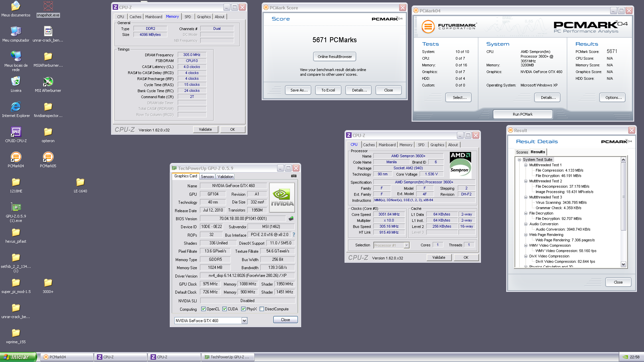Open Meus locais de rede icon
Screen dimensions: 644x362
(16, 56)
